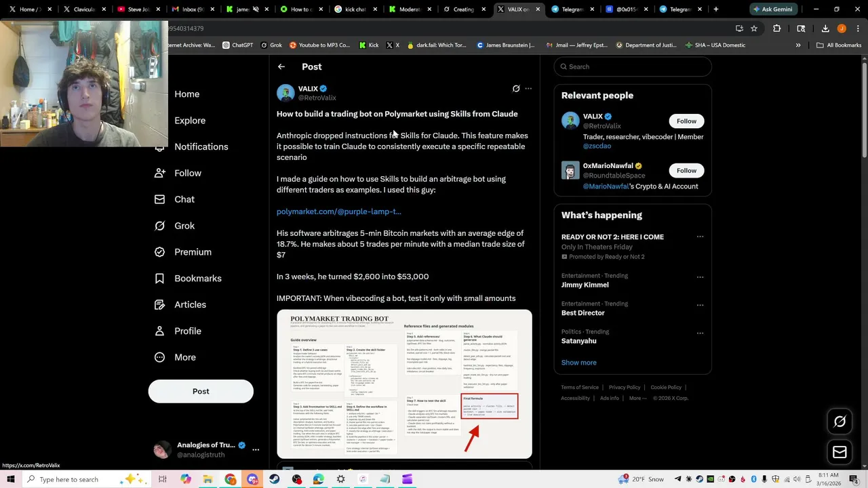
Task: Expand the More footer options
Action: 637,399
